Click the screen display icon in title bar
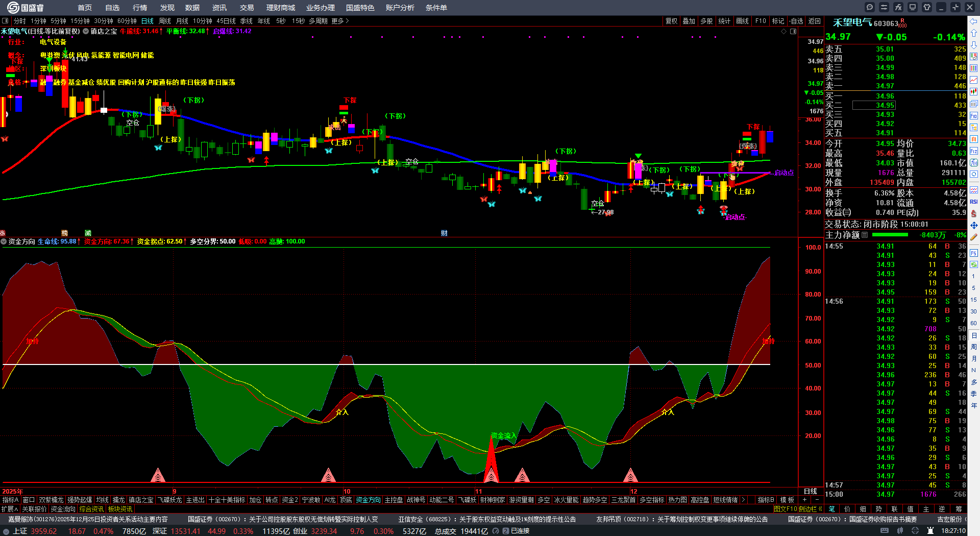980x536 pixels. [913, 7]
